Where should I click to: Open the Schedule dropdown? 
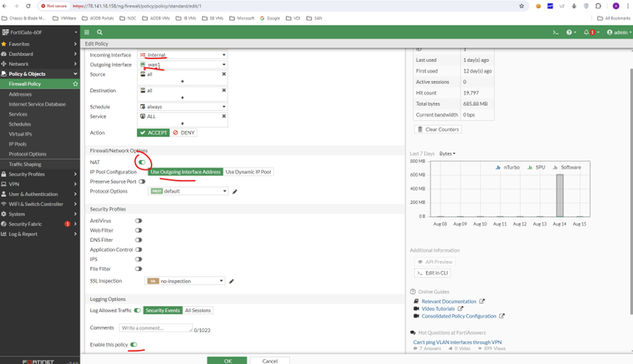[x=182, y=107]
